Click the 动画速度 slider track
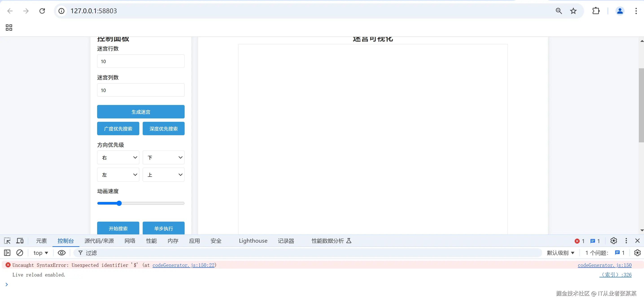Screen dimensions: 644x304 (x=150, y=203)
